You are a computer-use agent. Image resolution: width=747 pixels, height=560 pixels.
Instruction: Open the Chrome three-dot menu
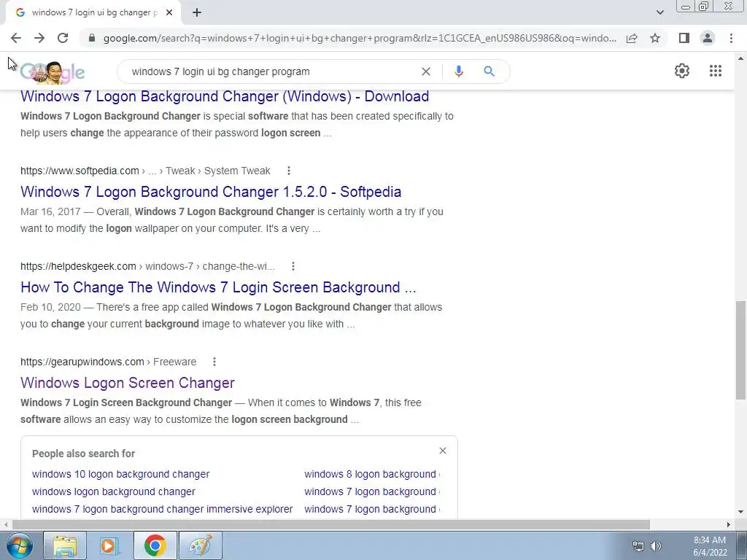[731, 38]
